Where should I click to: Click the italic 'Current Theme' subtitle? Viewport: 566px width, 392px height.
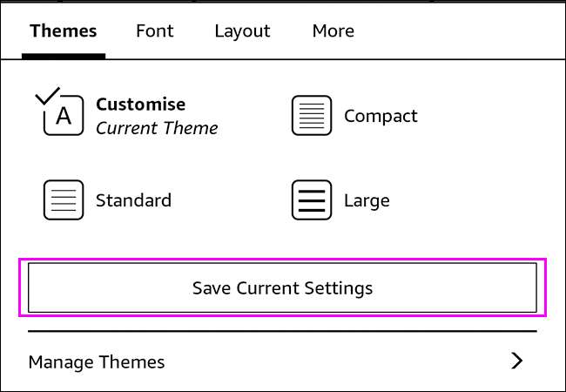click(x=157, y=128)
